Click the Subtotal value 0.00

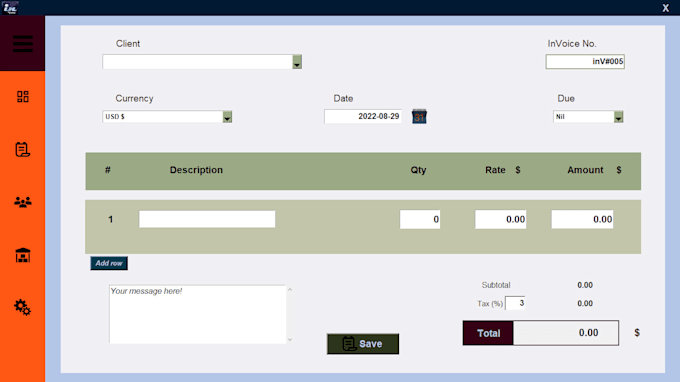click(585, 285)
